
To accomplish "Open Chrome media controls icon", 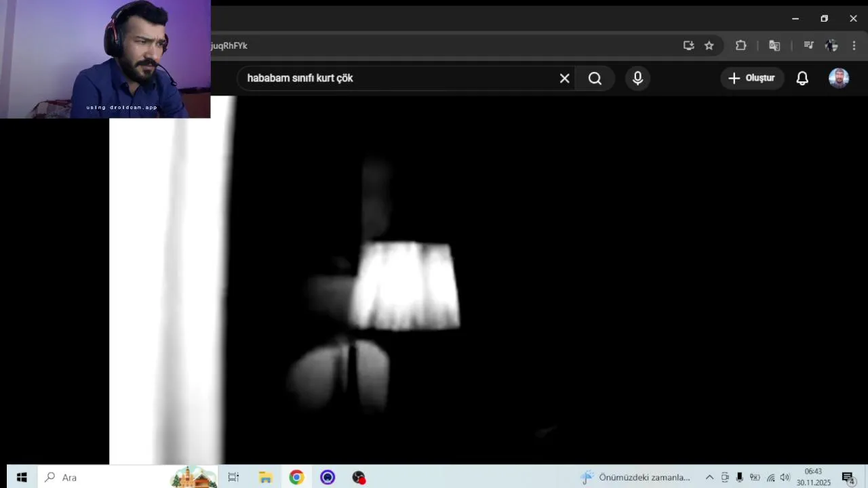I will pos(808,45).
